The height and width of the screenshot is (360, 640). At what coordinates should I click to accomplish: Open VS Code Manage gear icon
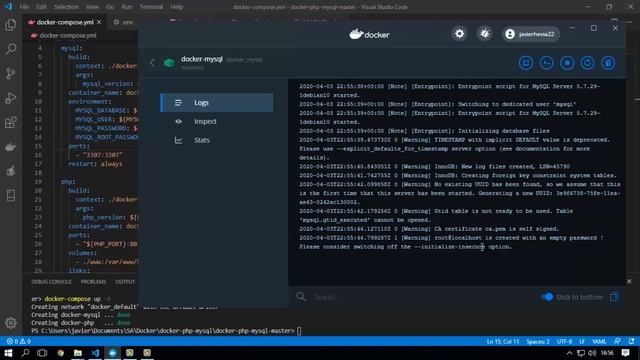tap(11, 323)
